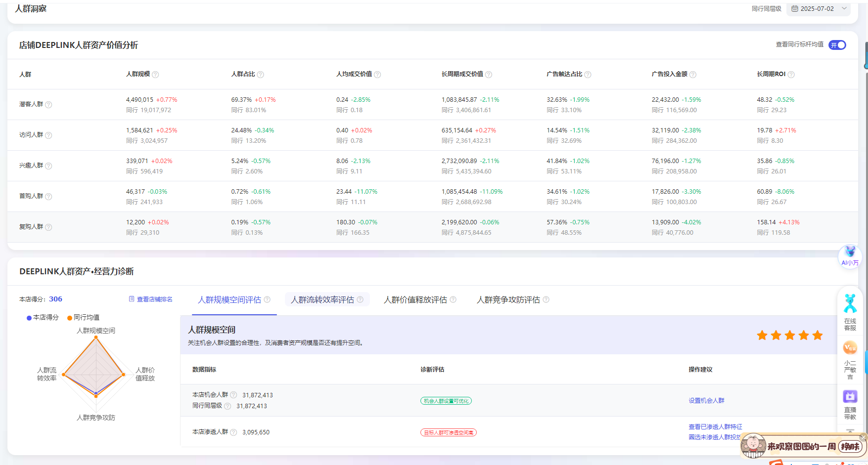Click the chevron arrow of date selector

(844, 9)
